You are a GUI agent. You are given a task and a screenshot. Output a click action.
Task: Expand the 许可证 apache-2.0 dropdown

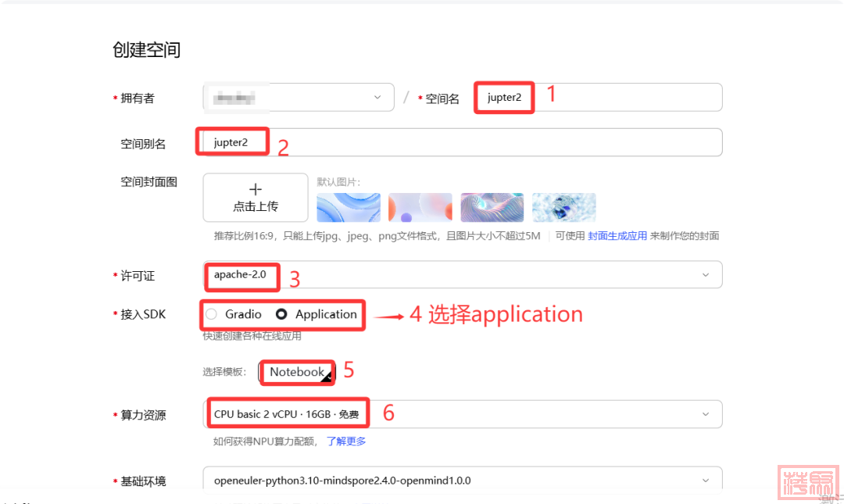(x=461, y=275)
